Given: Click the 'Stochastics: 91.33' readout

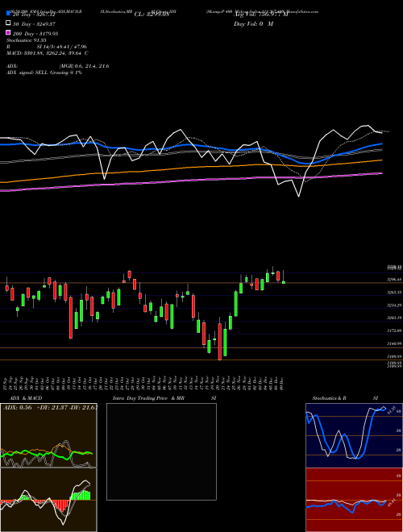Looking at the screenshot, I should [26, 40].
